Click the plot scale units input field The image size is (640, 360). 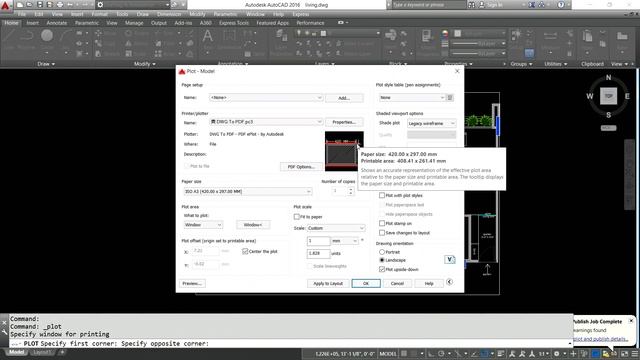pyautogui.click(x=318, y=253)
